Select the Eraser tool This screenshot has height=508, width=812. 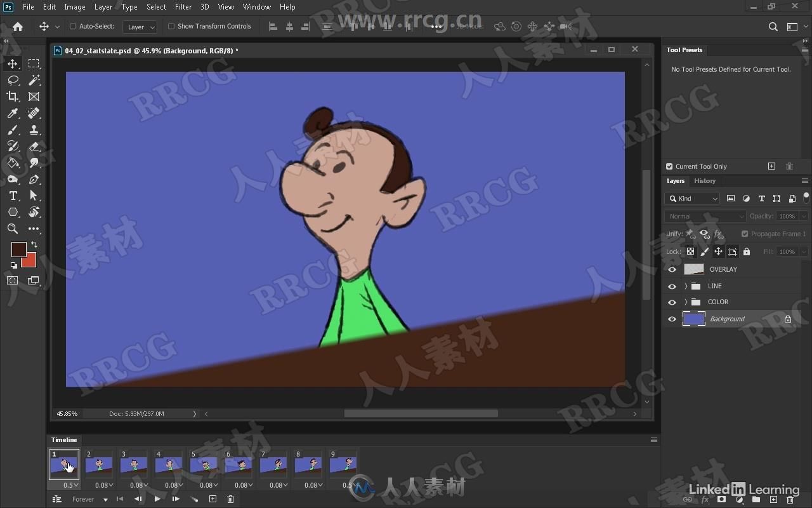(x=34, y=146)
